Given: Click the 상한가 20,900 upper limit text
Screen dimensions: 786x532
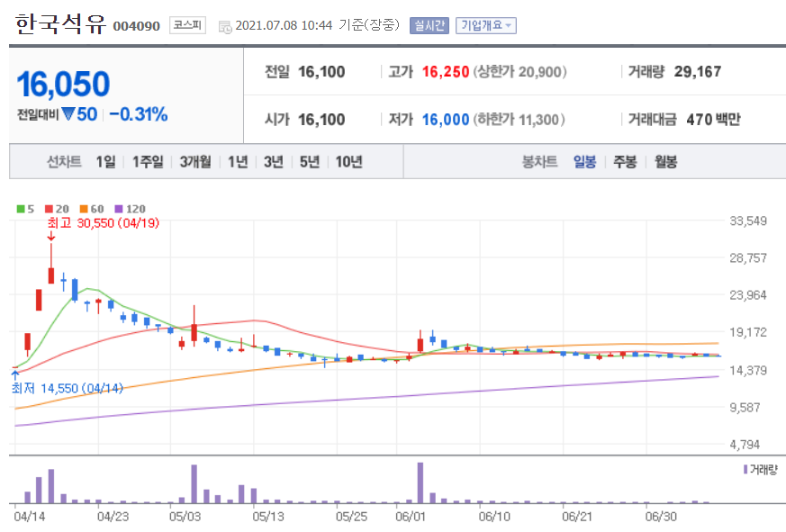Looking at the screenshot, I should (x=519, y=72).
